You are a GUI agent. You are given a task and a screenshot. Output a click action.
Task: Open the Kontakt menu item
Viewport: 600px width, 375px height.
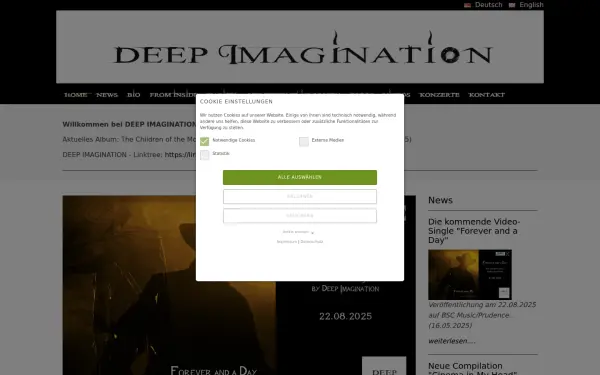pyautogui.click(x=487, y=95)
